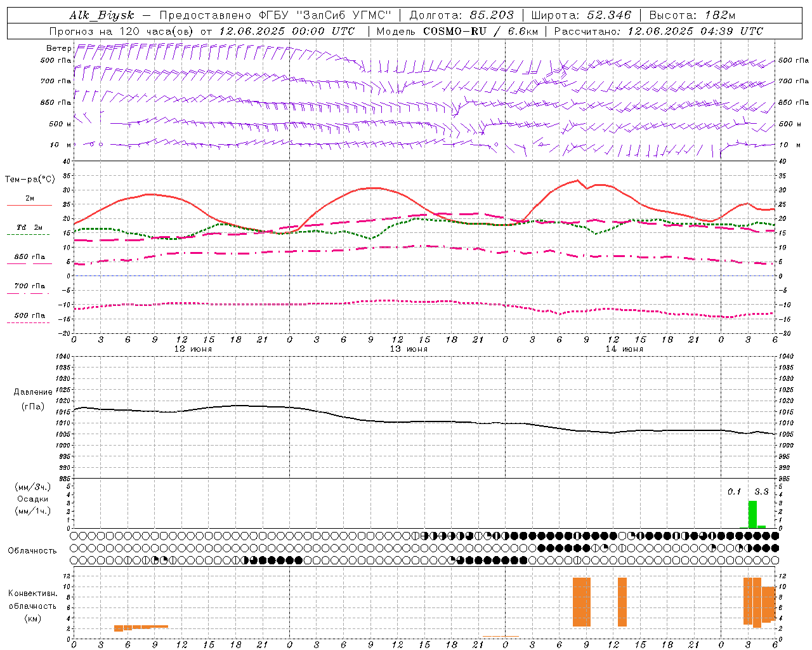The width and height of the screenshot is (812, 650).
Task: Click the '13 июня' date label
Action: (x=409, y=349)
